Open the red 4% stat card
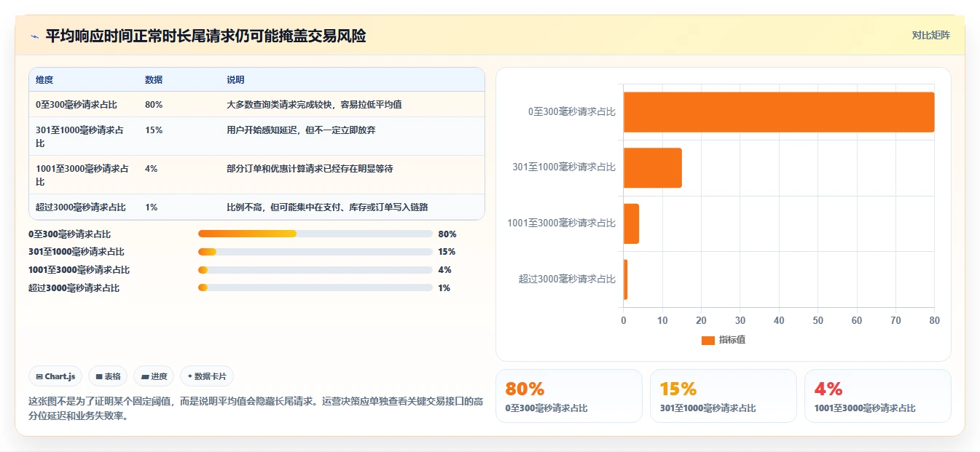The width and height of the screenshot is (980, 452). coord(878,396)
